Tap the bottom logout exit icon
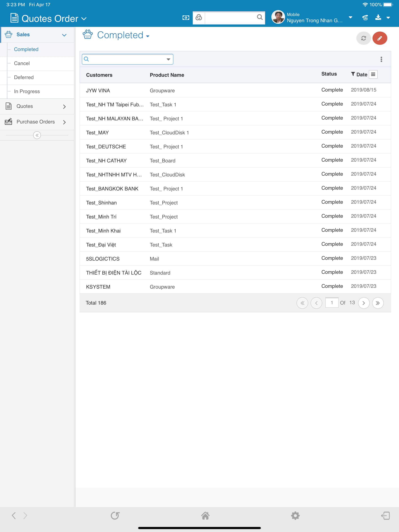The image size is (399, 532). [x=385, y=515]
